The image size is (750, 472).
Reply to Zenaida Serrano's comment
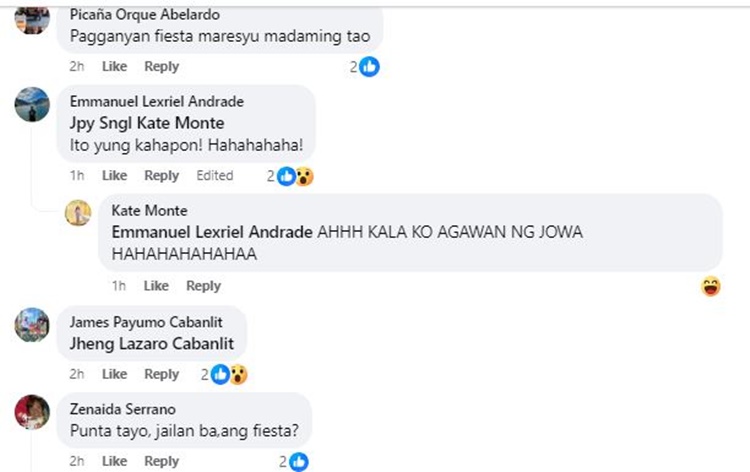pyautogui.click(x=162, y=461)
